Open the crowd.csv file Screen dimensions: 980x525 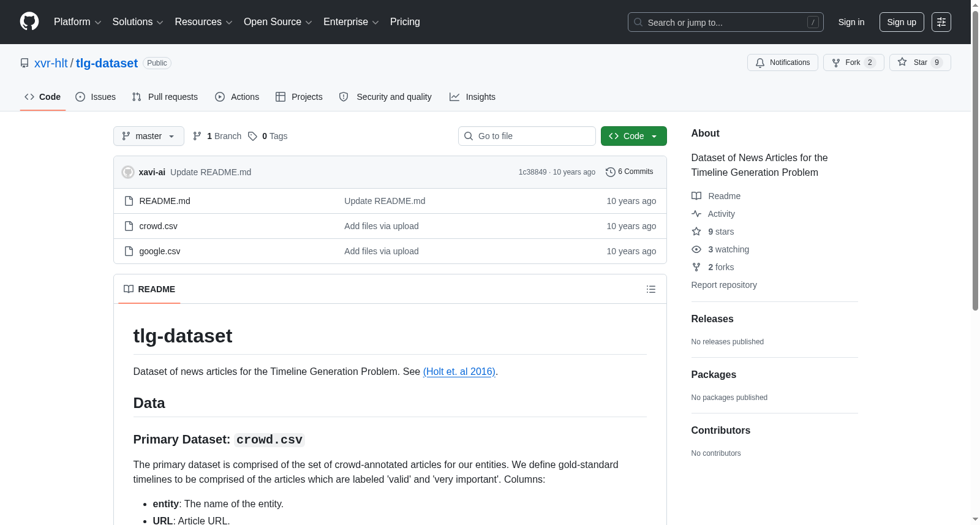[x=159, y=226]
